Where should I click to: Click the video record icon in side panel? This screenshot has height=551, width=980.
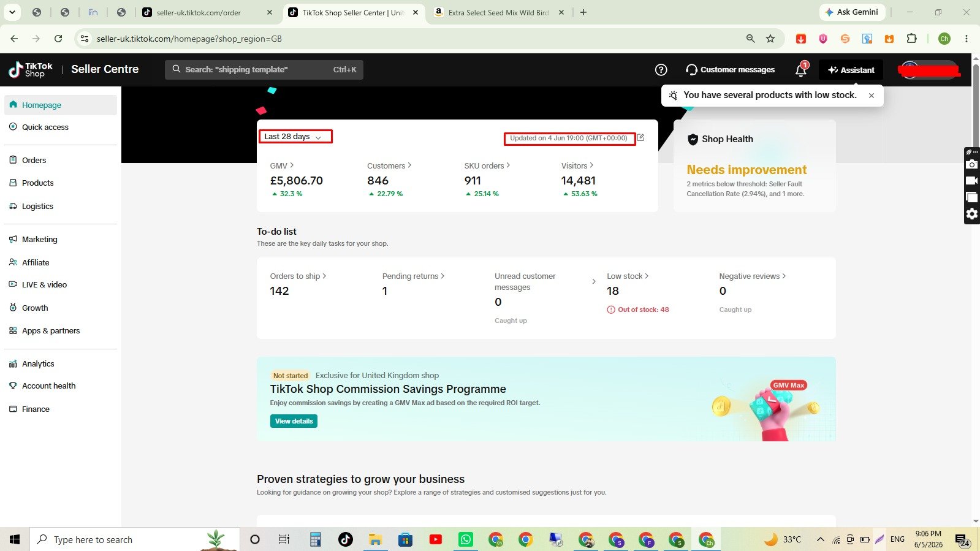pyautogui.click(x=971, y=181)
